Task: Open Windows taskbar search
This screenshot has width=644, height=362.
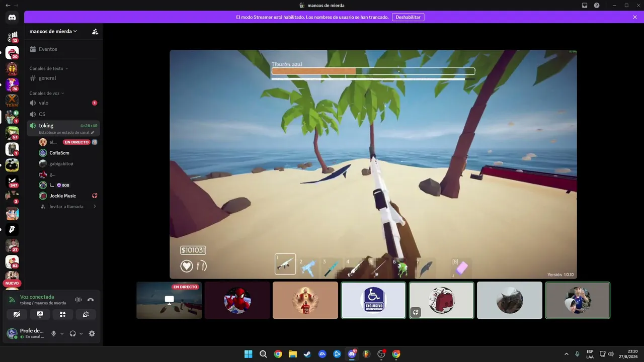Action: click(263, 354)
